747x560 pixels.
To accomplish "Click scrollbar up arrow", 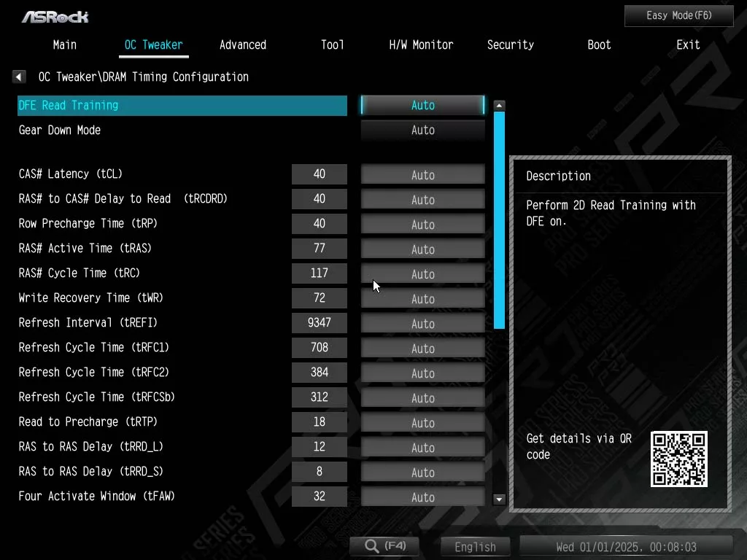I will click(x=499, y=106).
